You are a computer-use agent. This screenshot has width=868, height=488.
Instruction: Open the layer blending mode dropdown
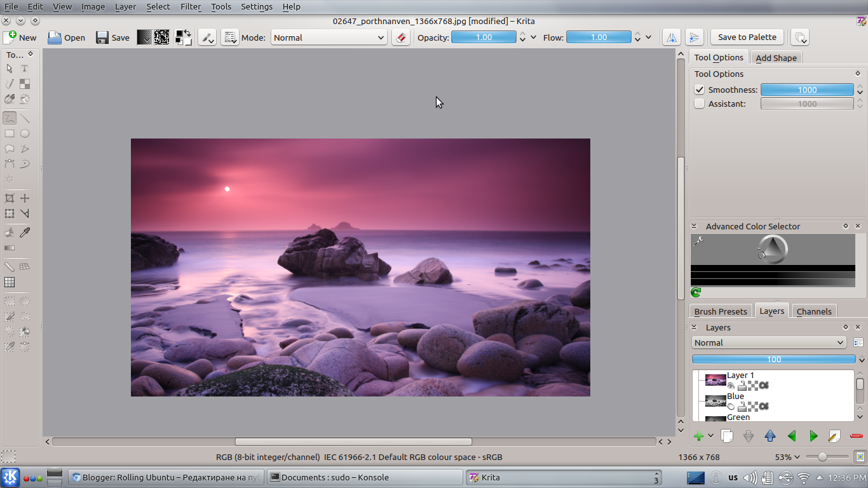769,342
